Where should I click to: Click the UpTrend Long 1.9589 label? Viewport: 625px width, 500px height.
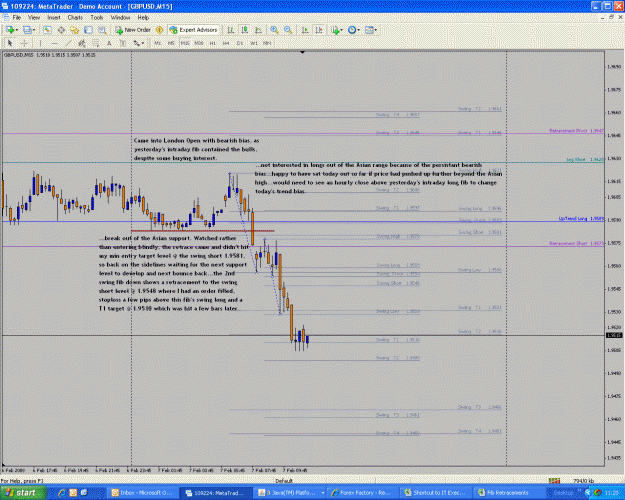point(581,219)
